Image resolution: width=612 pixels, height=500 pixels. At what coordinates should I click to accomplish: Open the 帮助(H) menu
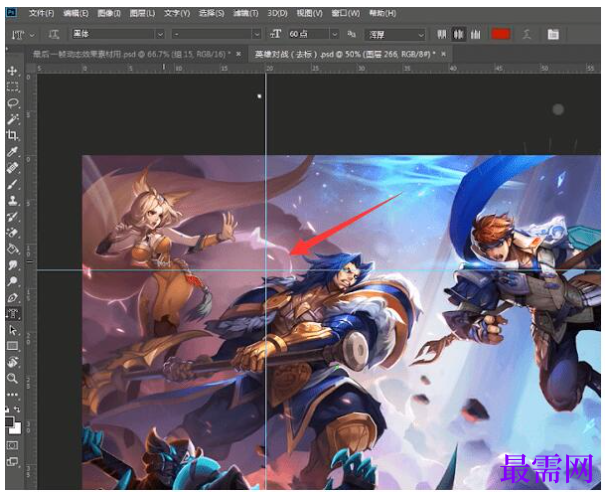382,13
